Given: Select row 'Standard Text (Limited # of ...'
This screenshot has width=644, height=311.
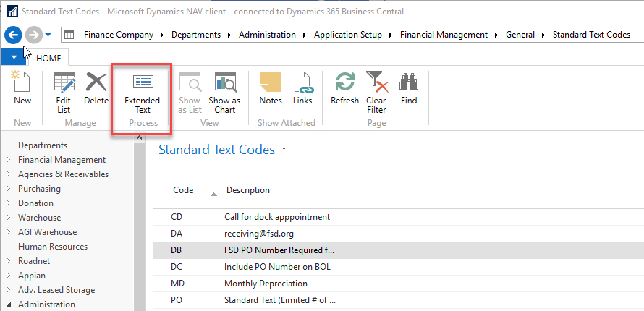Looking at the screenshot, I should point(399,300).
